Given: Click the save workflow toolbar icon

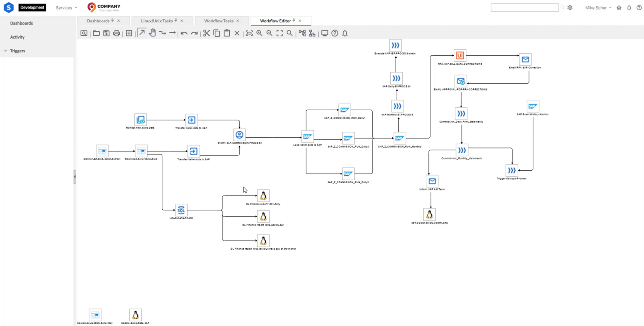Looking at the screenshot, I should [106, 33].
